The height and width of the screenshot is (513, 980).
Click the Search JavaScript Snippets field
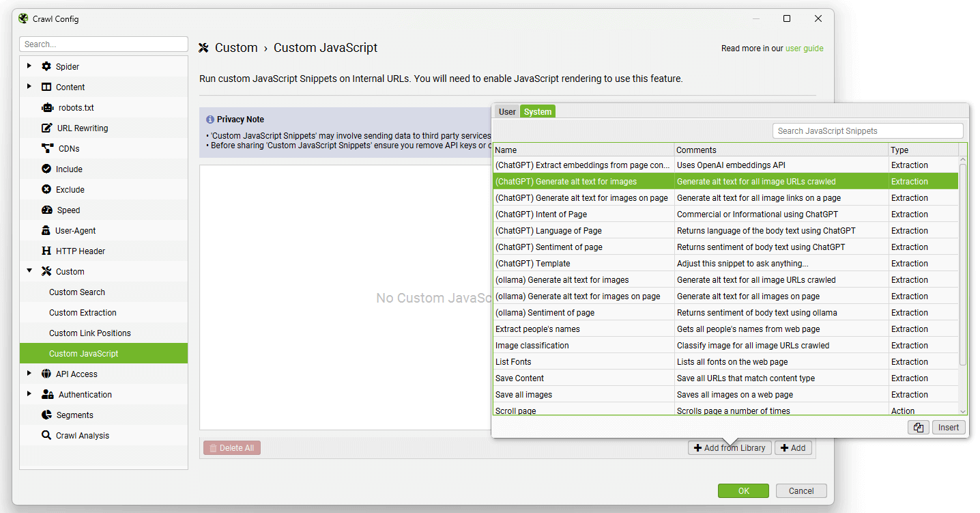click(867, 131)
